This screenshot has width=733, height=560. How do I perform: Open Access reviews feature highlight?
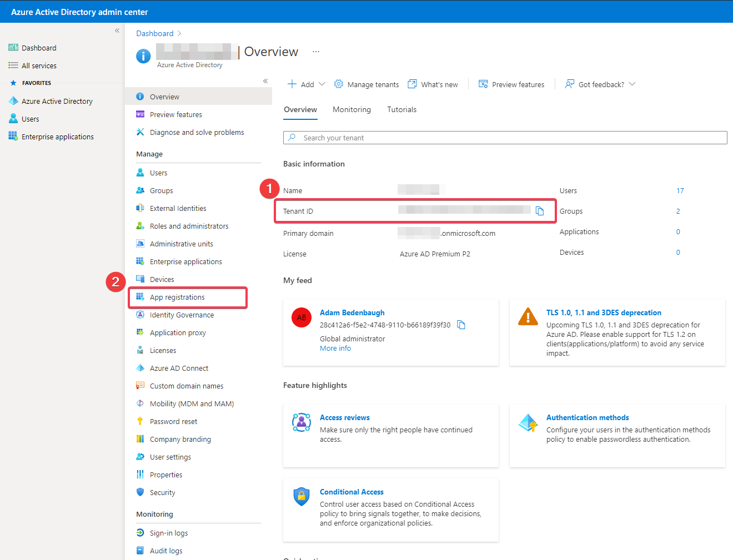click(345, 417)
